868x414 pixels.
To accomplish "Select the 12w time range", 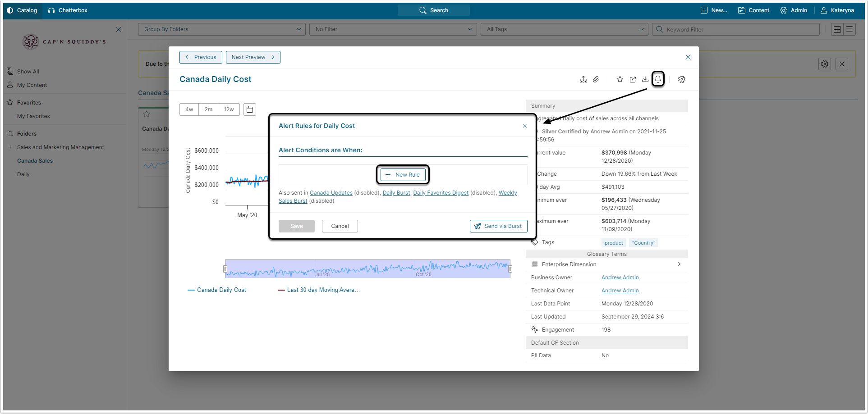I will pyautogui.click(x=229, y=109).
